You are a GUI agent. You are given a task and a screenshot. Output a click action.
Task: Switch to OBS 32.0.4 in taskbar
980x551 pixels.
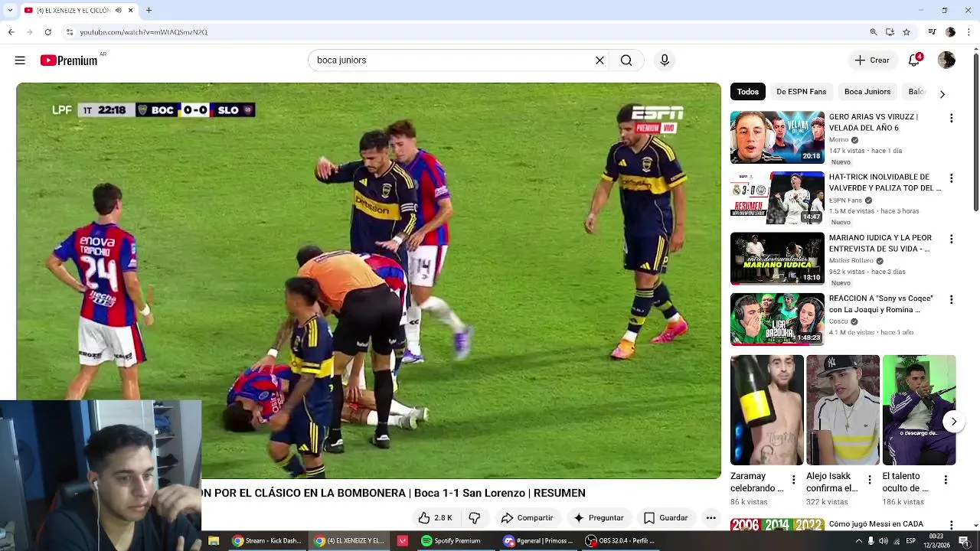pyautogui.click(x=620, y=541)
